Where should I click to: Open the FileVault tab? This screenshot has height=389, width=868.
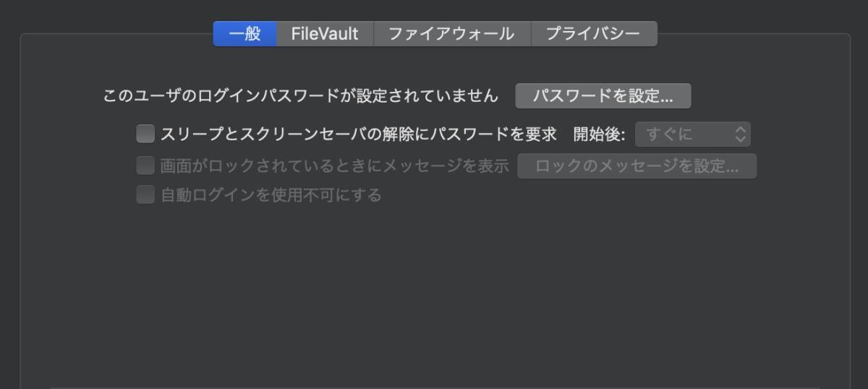[x=325, y=33]
